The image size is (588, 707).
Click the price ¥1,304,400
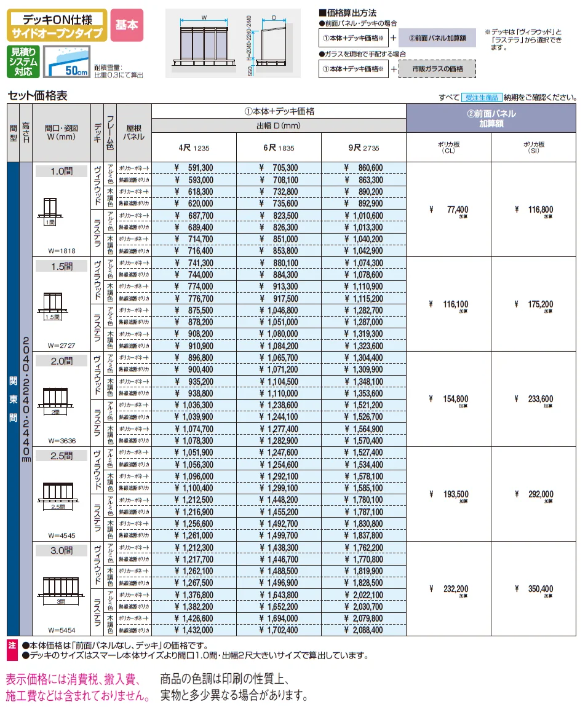coord(364,358)
